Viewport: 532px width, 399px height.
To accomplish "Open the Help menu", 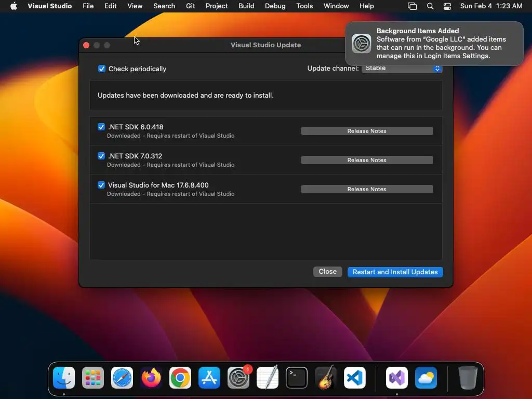I will tap(366, 6).
